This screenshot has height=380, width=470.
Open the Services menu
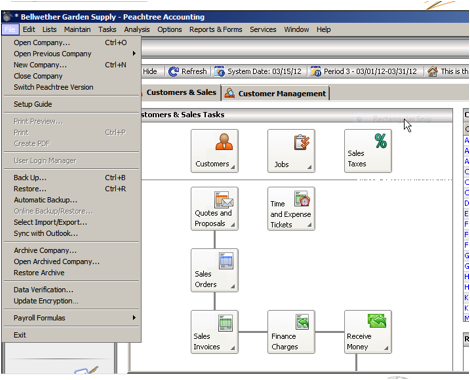tap(263, 29)
